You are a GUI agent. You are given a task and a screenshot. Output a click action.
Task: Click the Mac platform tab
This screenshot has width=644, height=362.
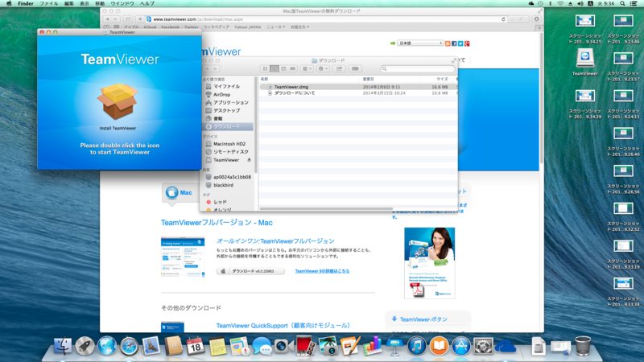pos(179,192)
